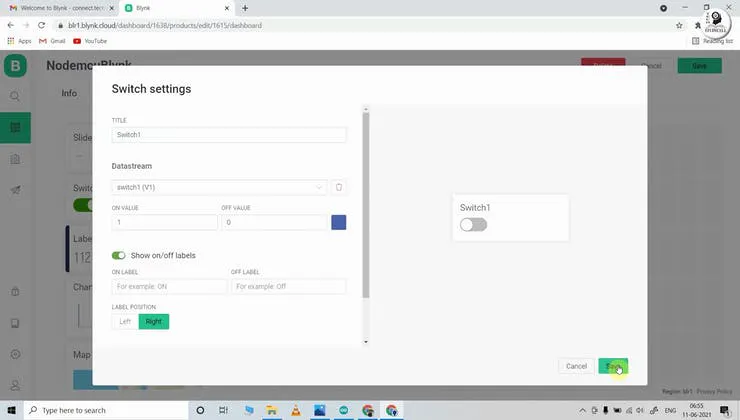Click Cancel in Switch settings dialog

pos(576,366)
